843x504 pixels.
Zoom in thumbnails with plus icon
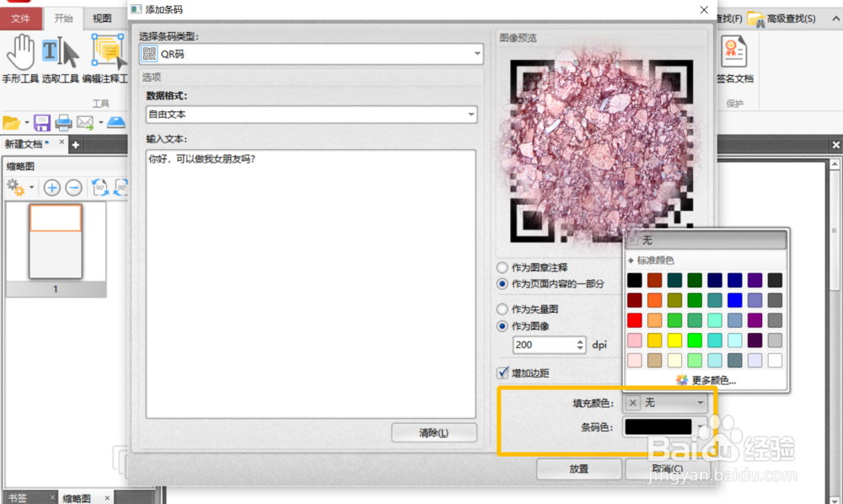tap(52, 187)
